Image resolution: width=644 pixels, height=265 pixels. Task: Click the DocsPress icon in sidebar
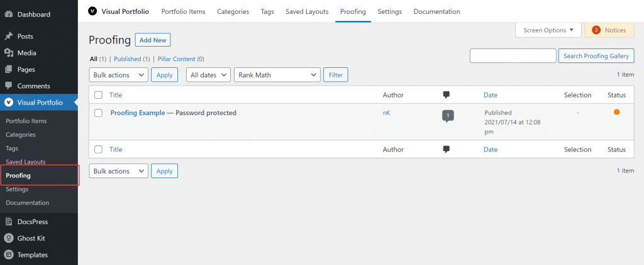pos(9,222)
